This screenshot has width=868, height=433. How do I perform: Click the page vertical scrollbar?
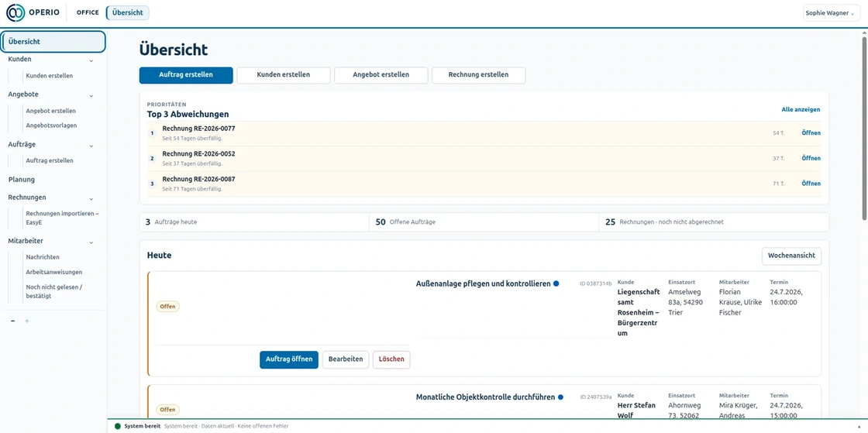(864, 127)
